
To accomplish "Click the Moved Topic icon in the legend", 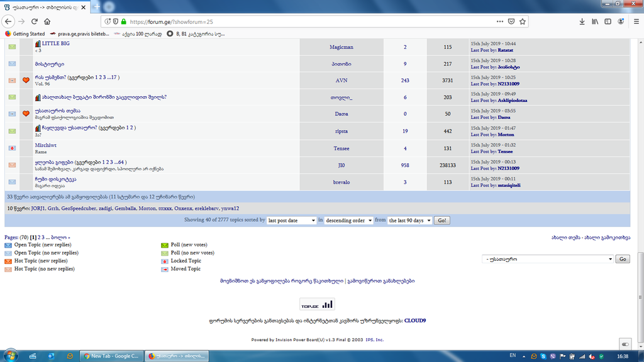I will point(165,268).
